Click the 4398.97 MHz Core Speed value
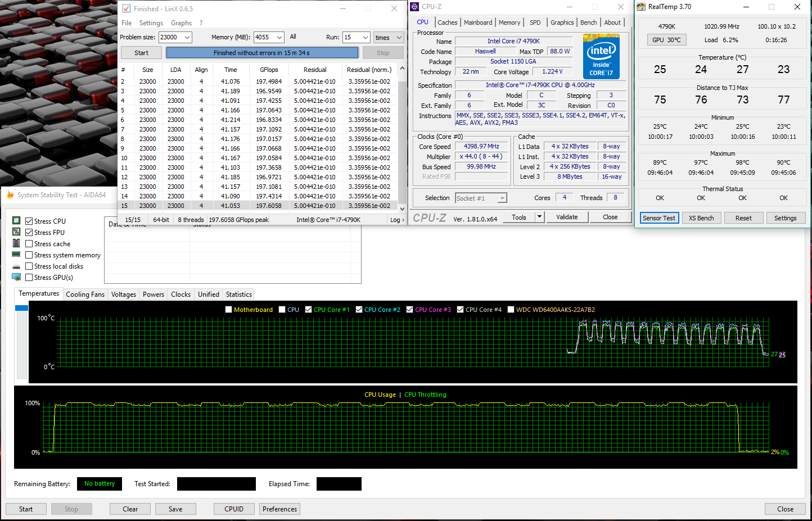Image resolution: width=812 pixels, height=521 pixels. [481, 146]
